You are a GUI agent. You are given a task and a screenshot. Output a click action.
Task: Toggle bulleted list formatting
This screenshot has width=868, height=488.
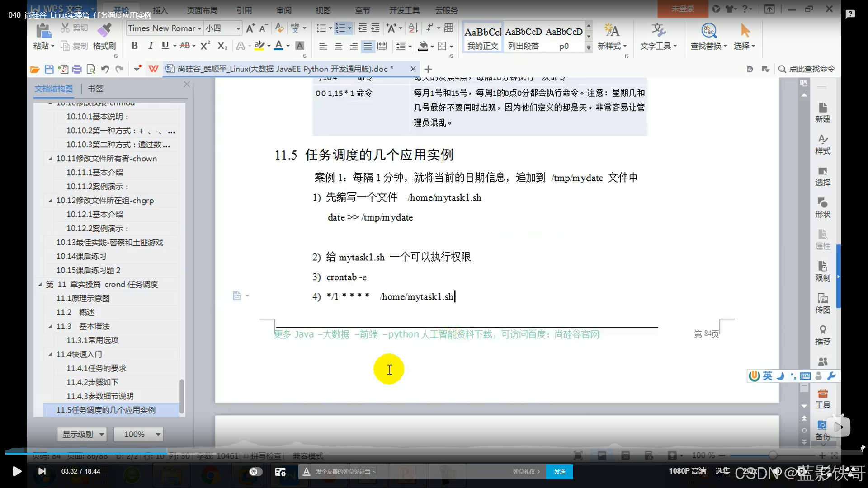321,28
